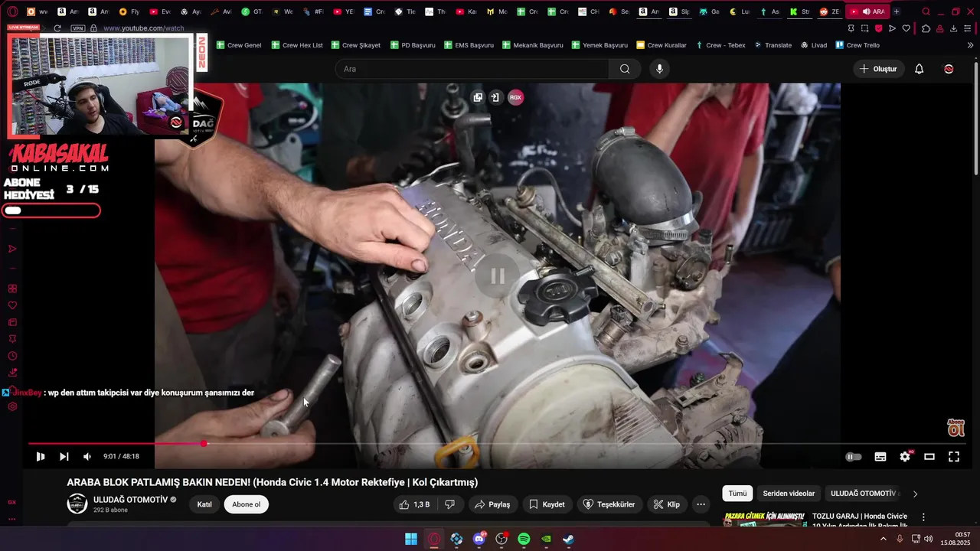This screenshot has height=551, width=980.
Task: Skip to the next video
Action: [x=64, y=456]
